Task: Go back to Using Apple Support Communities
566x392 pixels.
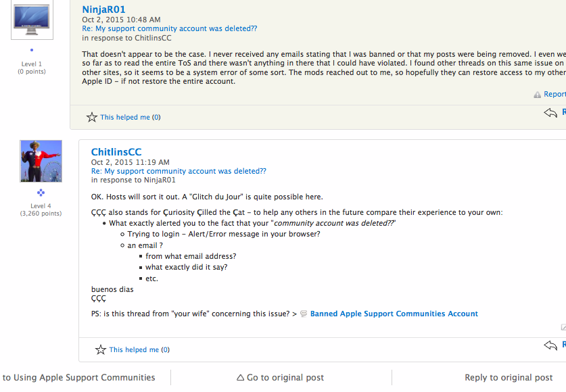Action: (x=79, y=378)
